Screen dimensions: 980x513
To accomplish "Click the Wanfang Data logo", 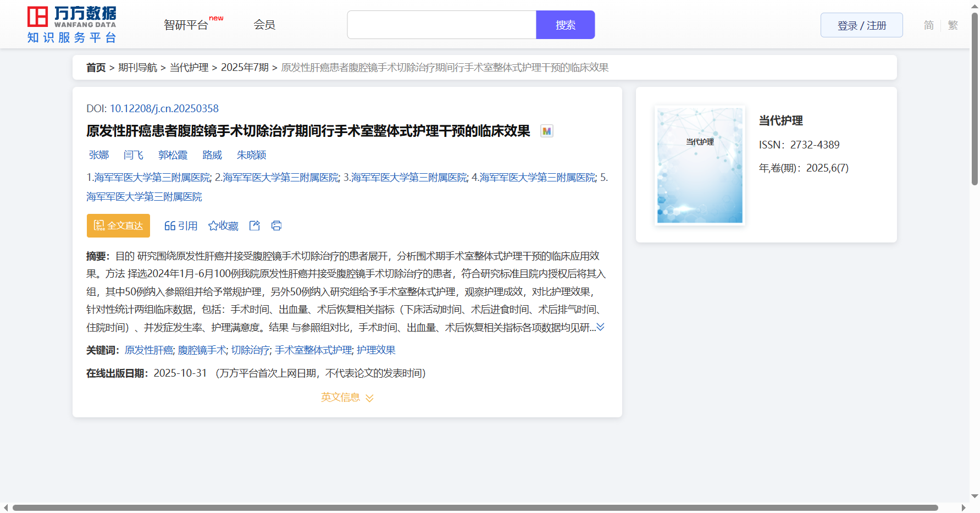I will click(x=72, y=25).
